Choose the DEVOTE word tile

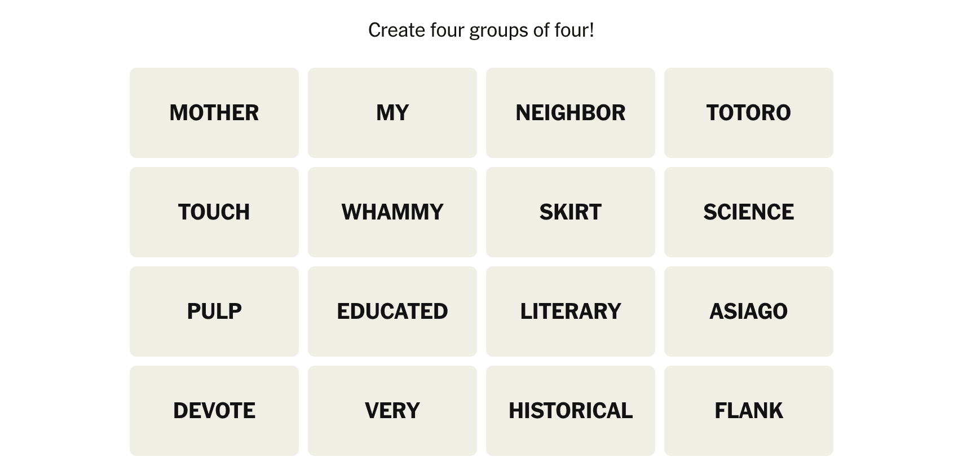click(x=214, y=411)
